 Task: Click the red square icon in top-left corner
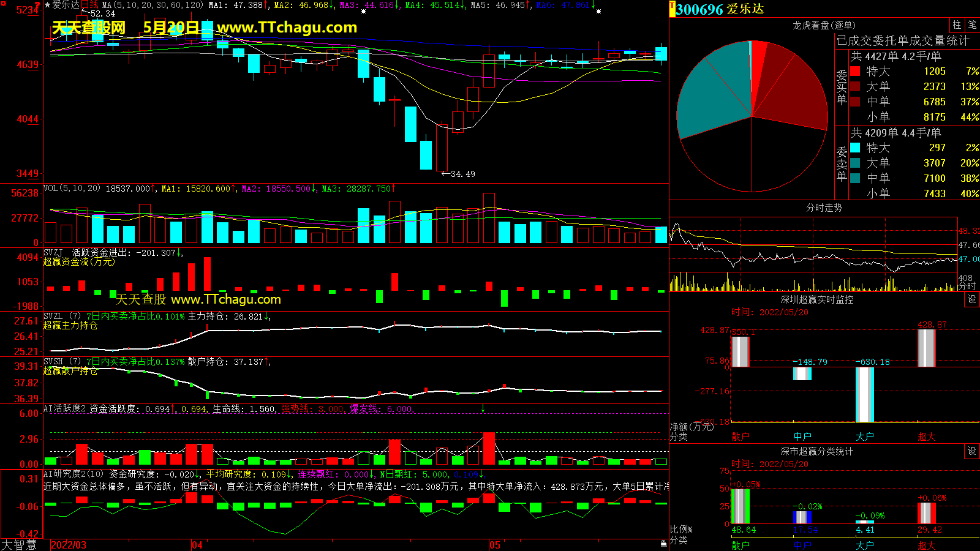coord(4,4)
